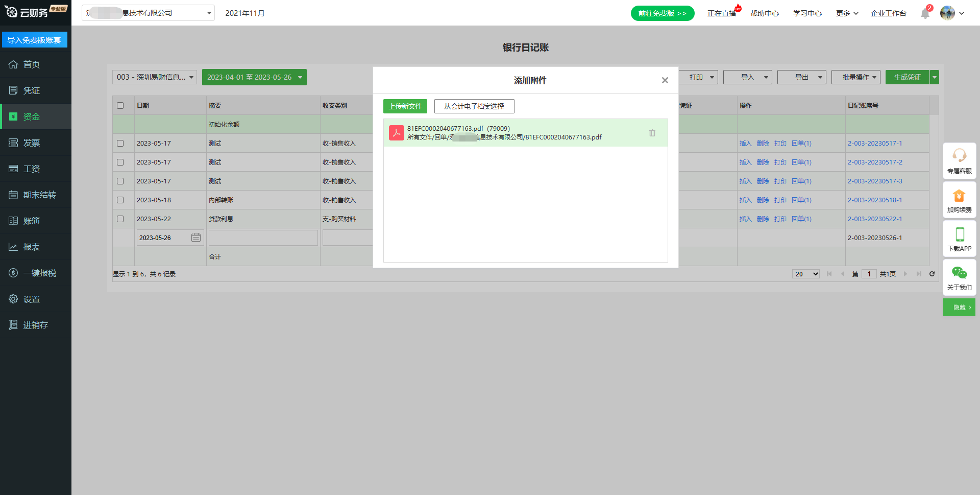Click the 摘要 input field in the new row
980x495 pixels.
[x=263, y=238]
